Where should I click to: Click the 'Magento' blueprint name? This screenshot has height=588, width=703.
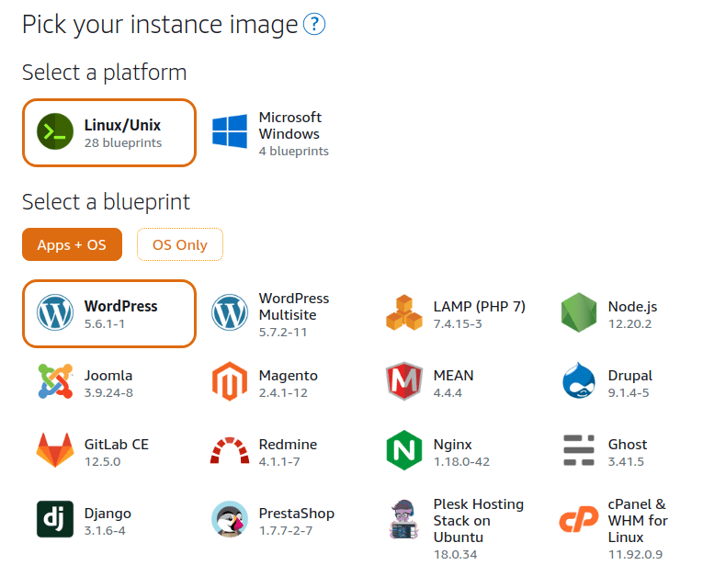coord(289,376)
